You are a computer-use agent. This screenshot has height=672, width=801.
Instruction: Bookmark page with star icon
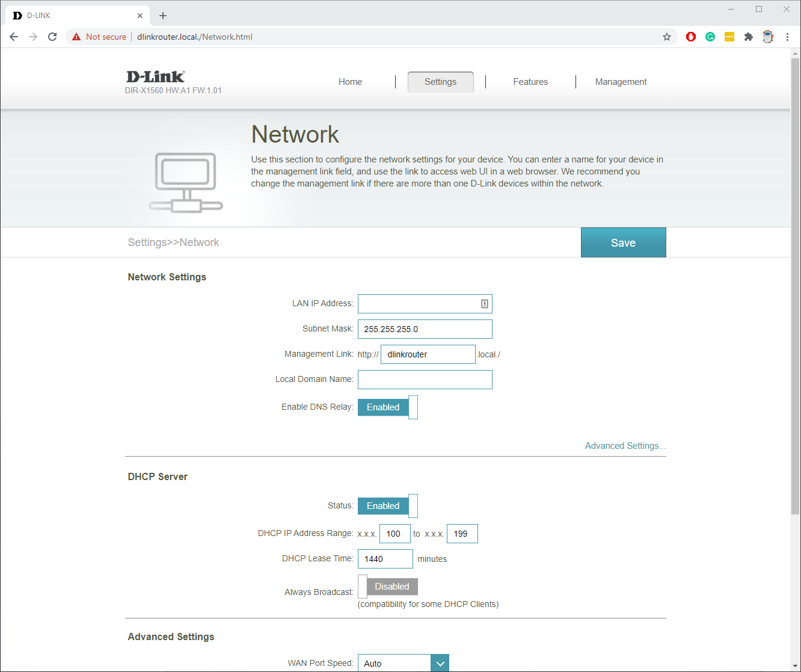coord(667,37)
